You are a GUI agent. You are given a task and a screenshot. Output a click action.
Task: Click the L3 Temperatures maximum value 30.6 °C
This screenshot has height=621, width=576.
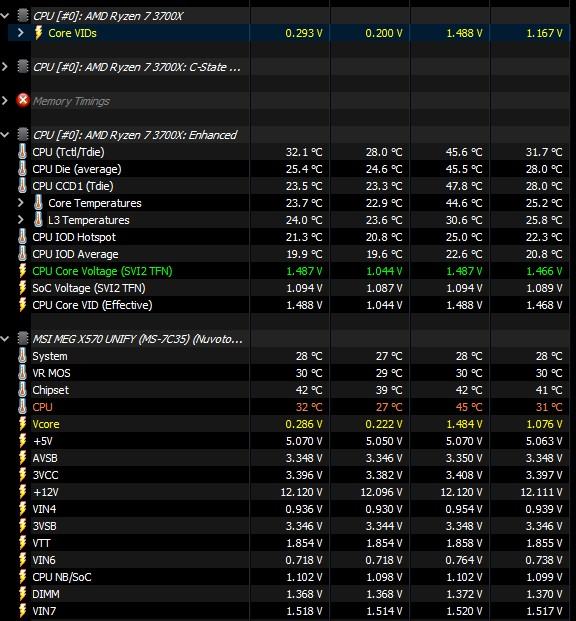pyautogui.click(x=464, y=220)
